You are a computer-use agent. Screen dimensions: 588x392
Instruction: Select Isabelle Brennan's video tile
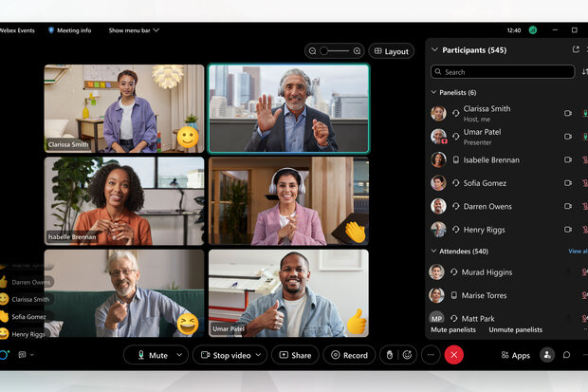pos(124,201)
